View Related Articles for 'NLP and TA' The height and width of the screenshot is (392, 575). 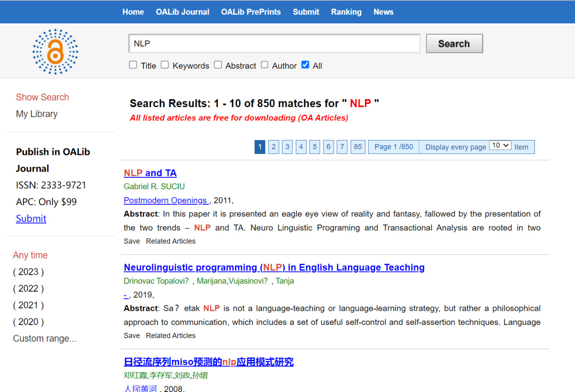171,241
